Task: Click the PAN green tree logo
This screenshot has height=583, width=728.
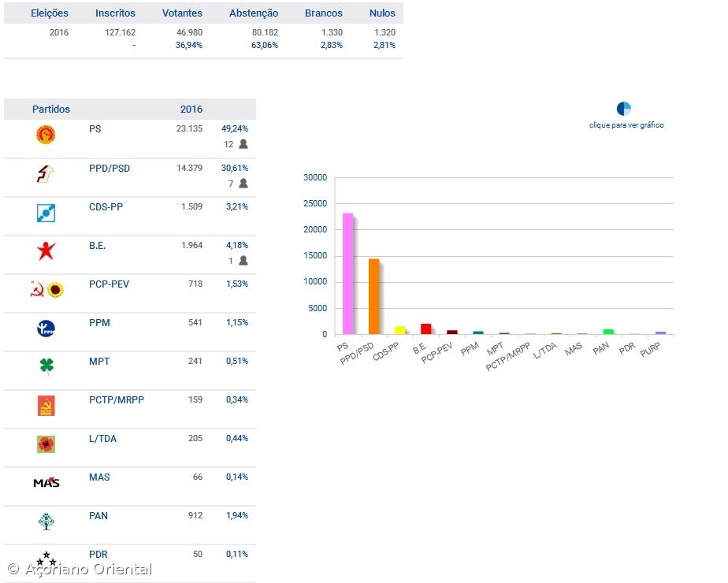Action: (46, 521)
